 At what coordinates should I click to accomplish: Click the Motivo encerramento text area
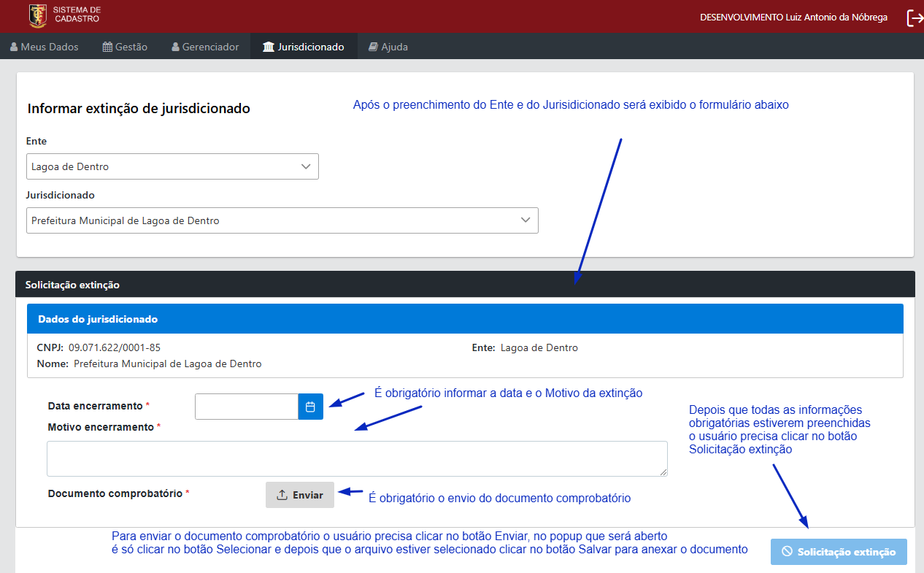coord(357,459)
